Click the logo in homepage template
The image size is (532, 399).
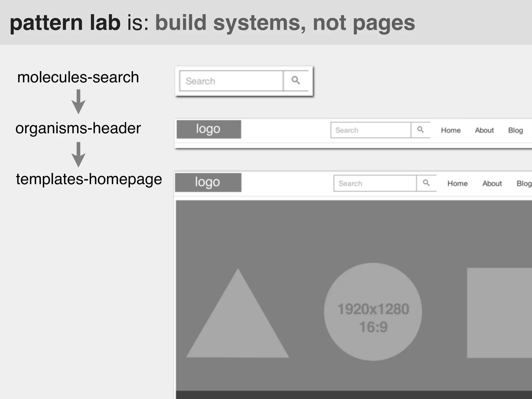click(208, 182)
